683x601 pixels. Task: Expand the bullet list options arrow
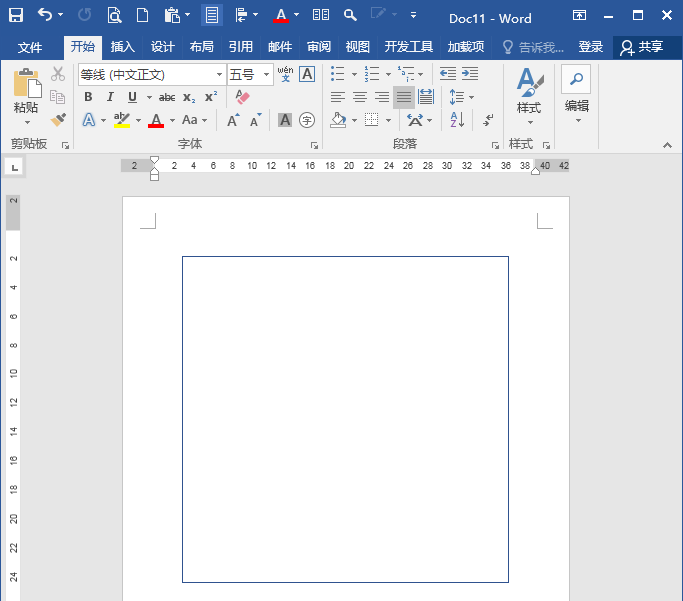354,74
